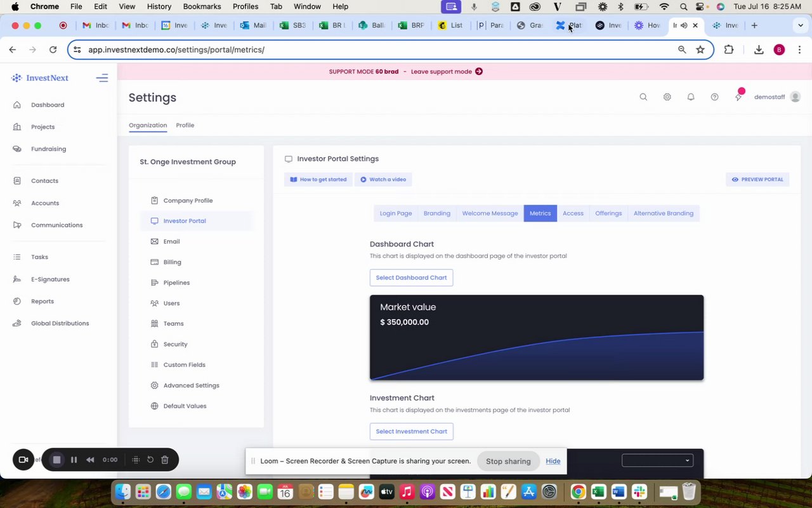Image resolution: width=812 pixels, height=508 pixels.
Task: Open Company Profile settings
Action: tap(188, 201)
